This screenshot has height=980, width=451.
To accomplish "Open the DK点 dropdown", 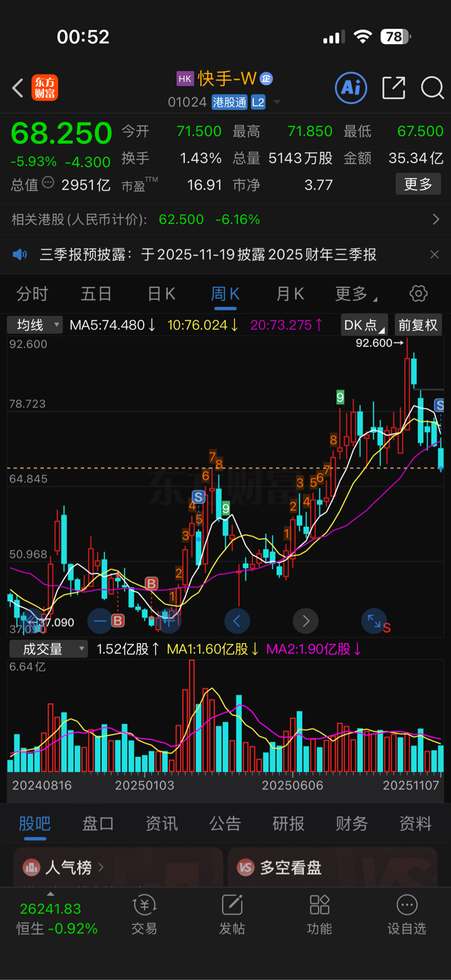I will (x=364, y=325).
